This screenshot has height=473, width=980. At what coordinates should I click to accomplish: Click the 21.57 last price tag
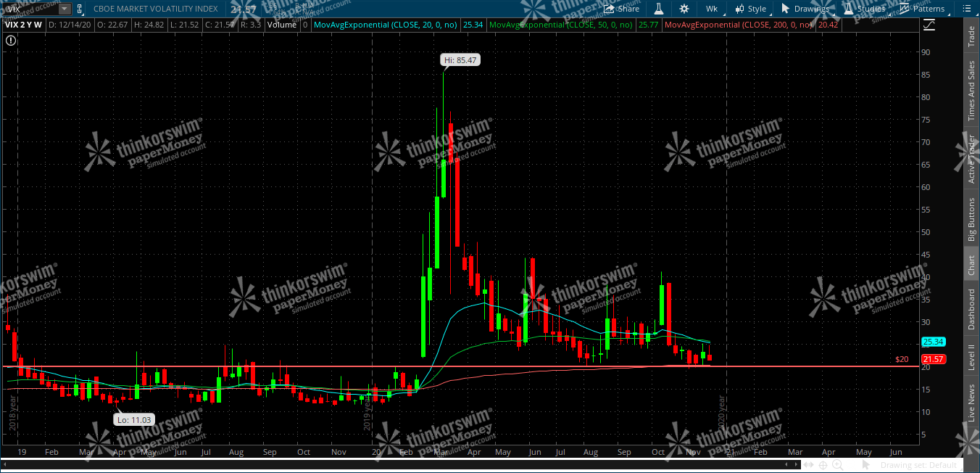tap(933, 359)
